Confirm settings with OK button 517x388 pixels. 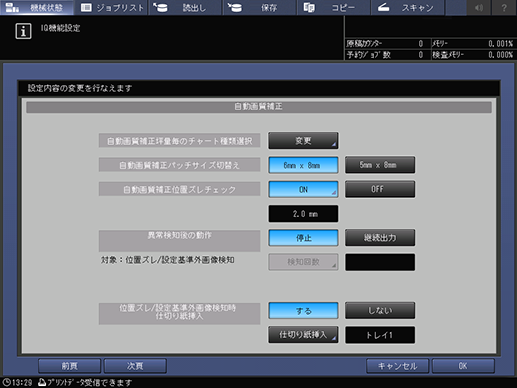pos(463,366)
